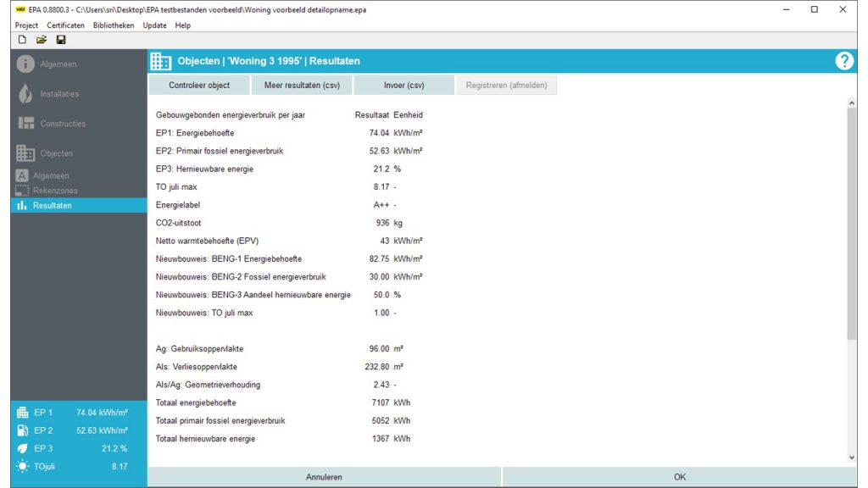The image size is (868, 488).
Task: Click the EP 3 leaf icon
Action: (x=22, y=449)
